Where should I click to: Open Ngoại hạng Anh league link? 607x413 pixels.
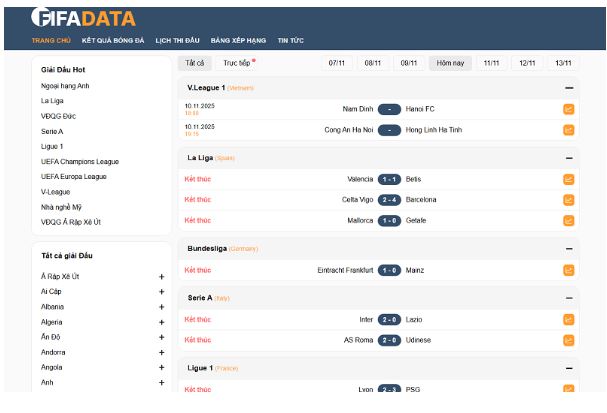(65, 86)
